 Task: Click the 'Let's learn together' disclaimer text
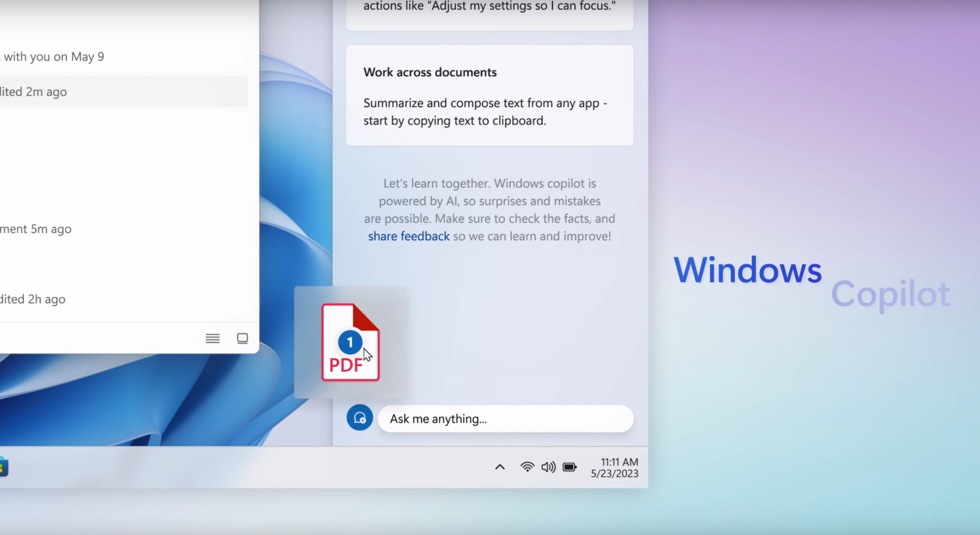pyautogui.click(x=490, y=210)
